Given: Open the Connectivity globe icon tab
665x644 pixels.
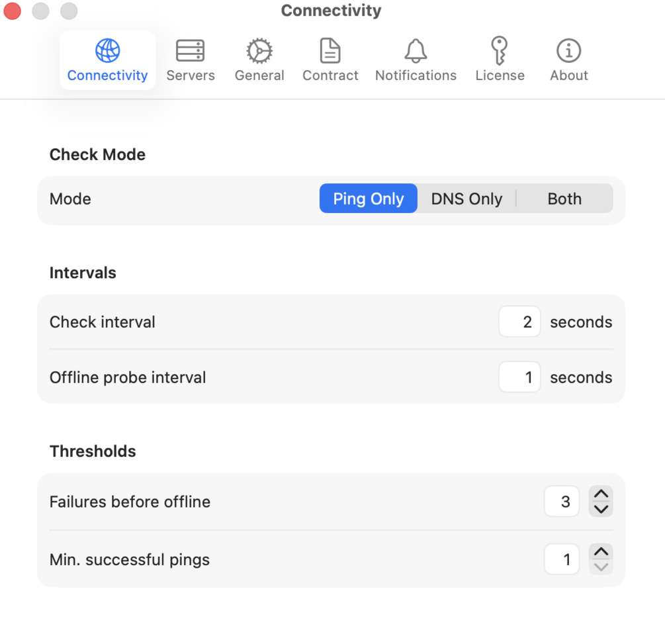Looking at the screenshot, I should 107,50.
